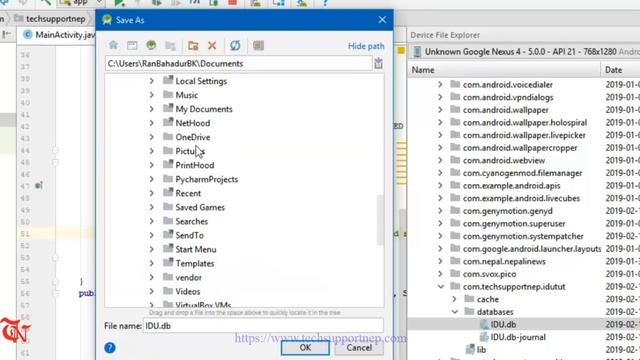Viewport: 640px width, 360px height.
Task: Toggle show hidden files icon
Action: click(x=258, y=45)
